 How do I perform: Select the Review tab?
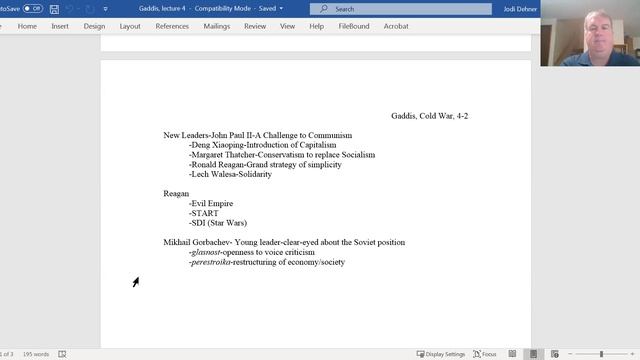coord(255,26)
